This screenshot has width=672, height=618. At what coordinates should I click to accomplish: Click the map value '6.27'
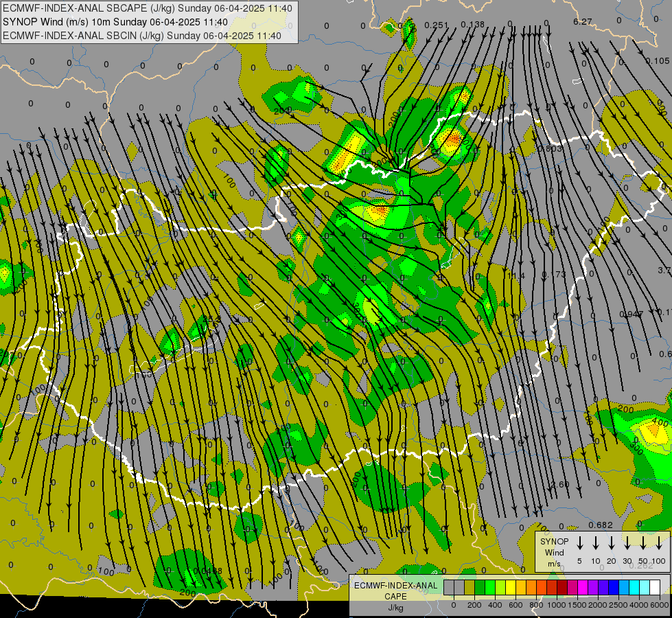583,21
